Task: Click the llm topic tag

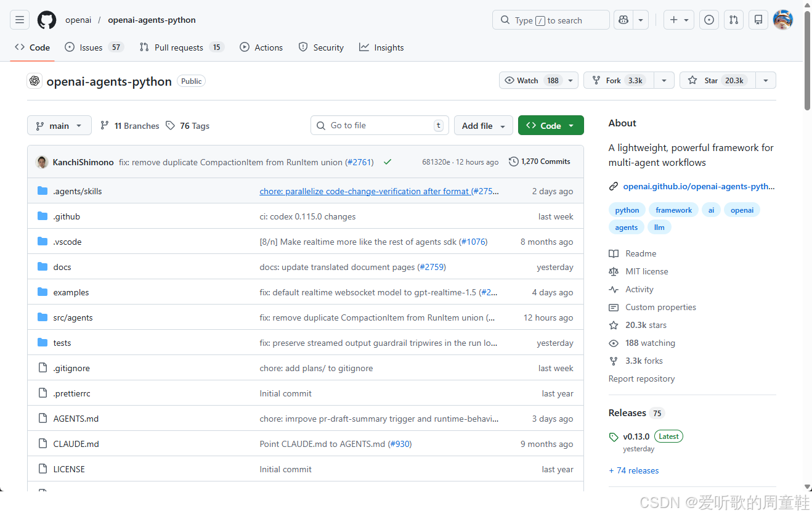Action: pos(659,227)
